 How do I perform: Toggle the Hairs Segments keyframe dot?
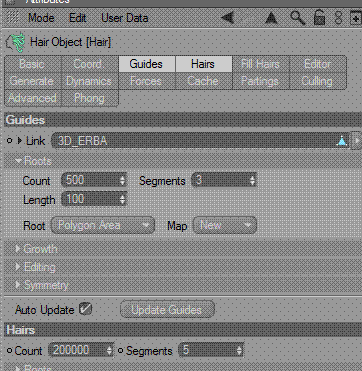click(x=121, y=351)
